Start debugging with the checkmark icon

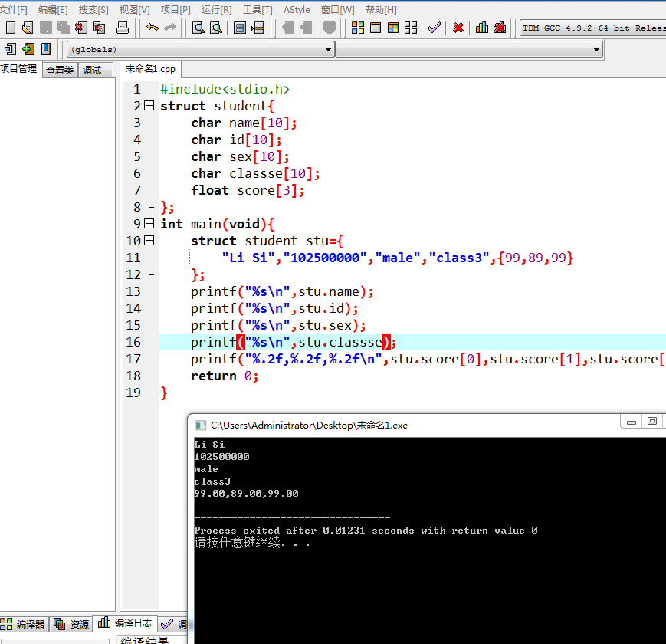[x=434, y=28]
